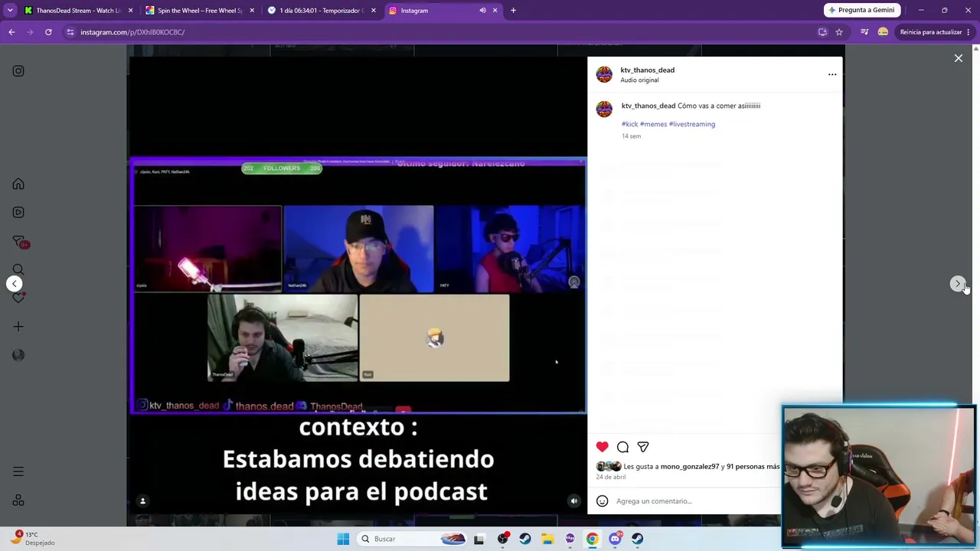Viewport: 980px width, 551px height.
Task: Open Discord from the taskbar
Action: tap(615, 539)
